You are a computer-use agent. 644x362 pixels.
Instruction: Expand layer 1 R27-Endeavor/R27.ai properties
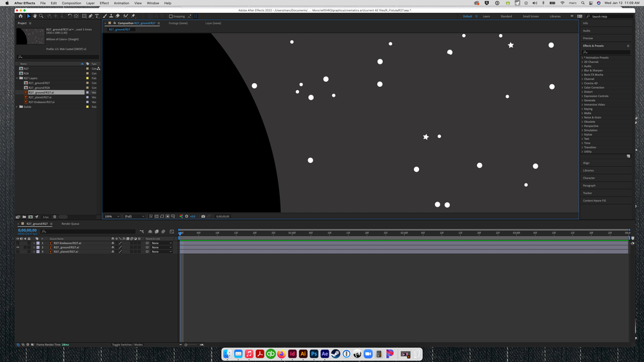(x=34, y=243)
